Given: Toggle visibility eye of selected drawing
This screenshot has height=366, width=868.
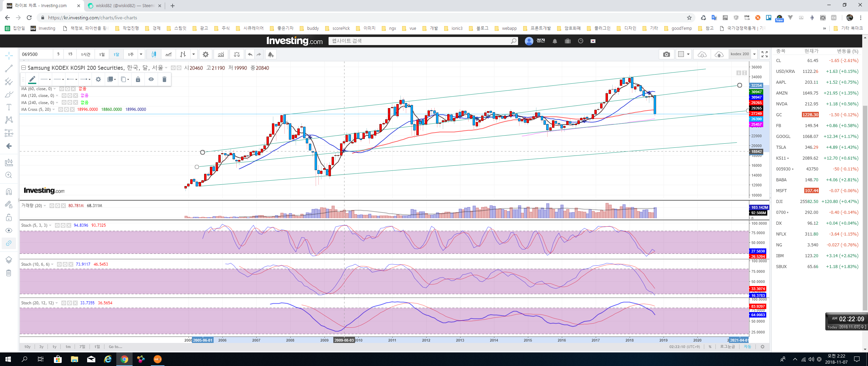Looking at the screenshot, I should point(151,79).
